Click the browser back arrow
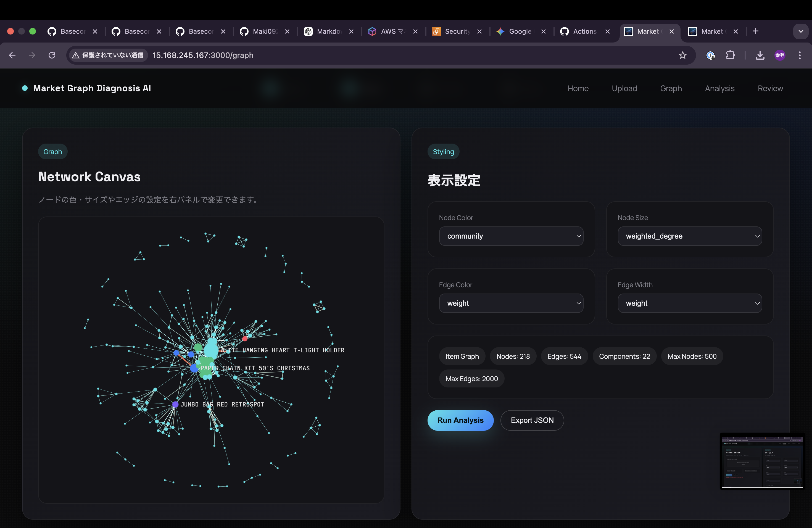This screenshot has height=528, width=812. pos(12,55)
